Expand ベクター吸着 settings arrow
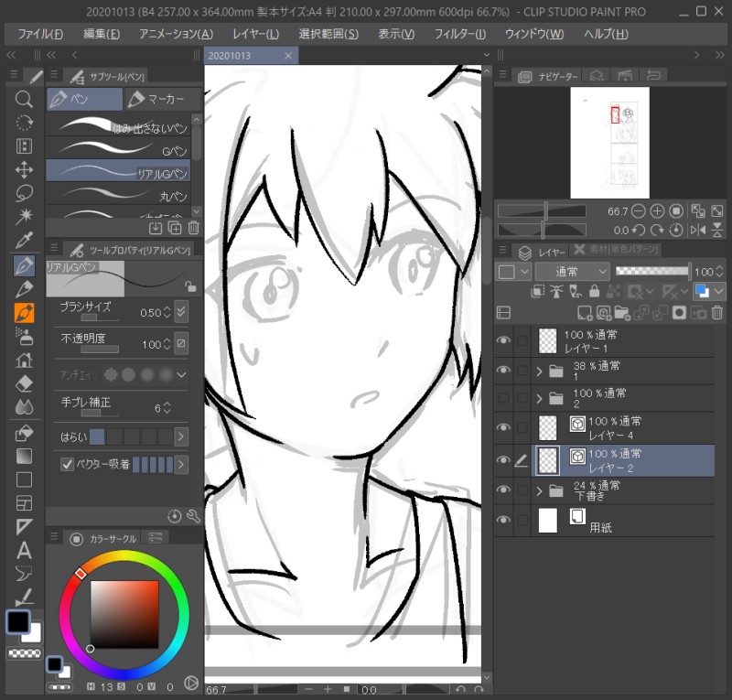The image size is (732, 700). (181, 465)
